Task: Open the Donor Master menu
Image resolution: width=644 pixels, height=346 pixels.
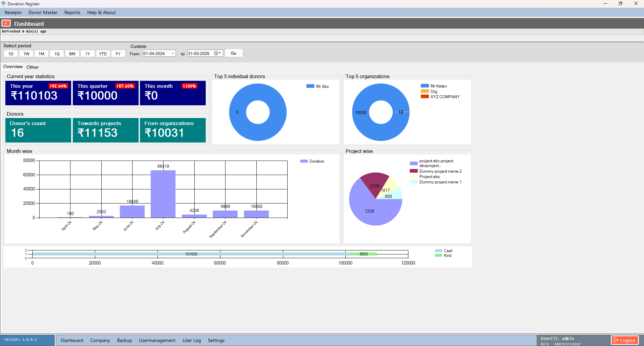Action: (43, 12)
